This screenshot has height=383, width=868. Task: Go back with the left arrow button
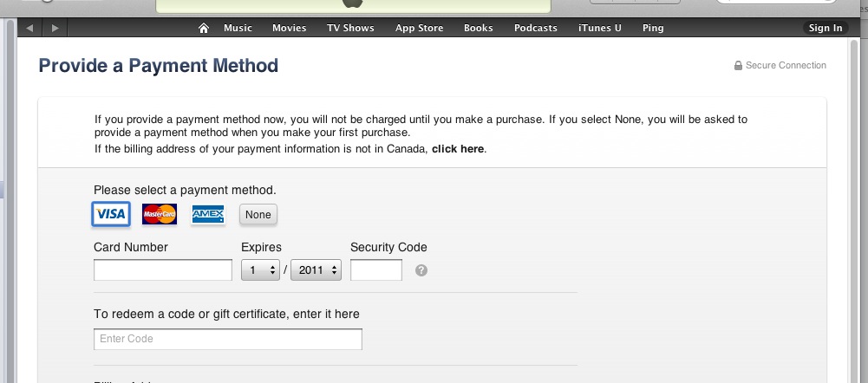(x=29, y=28)
